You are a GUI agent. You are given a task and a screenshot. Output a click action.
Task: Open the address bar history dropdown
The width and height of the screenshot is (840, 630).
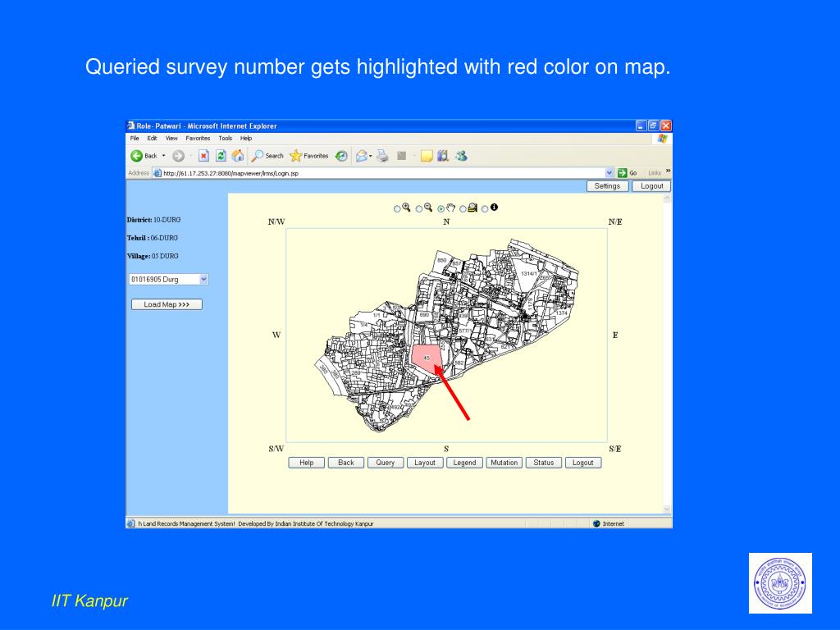[608, 172]
